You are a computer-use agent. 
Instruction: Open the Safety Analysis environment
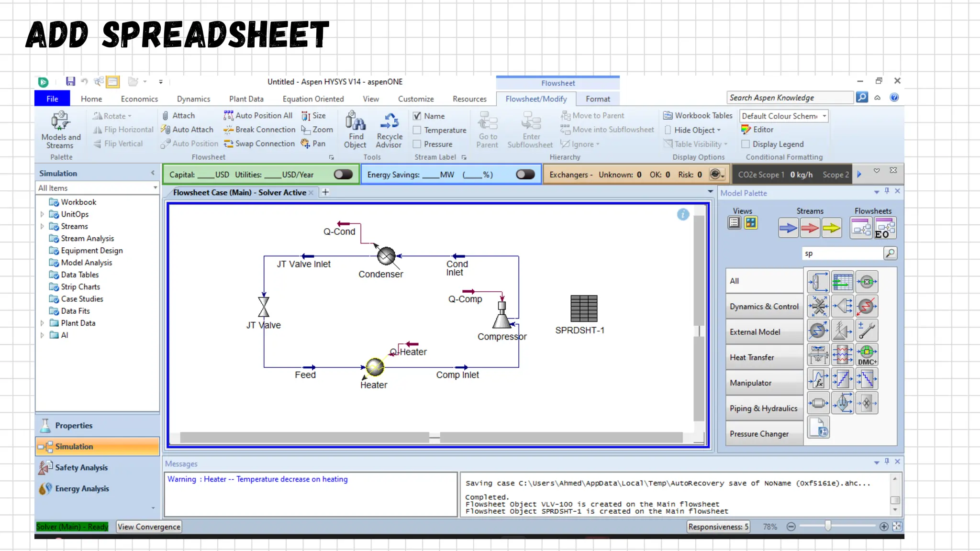98,467
